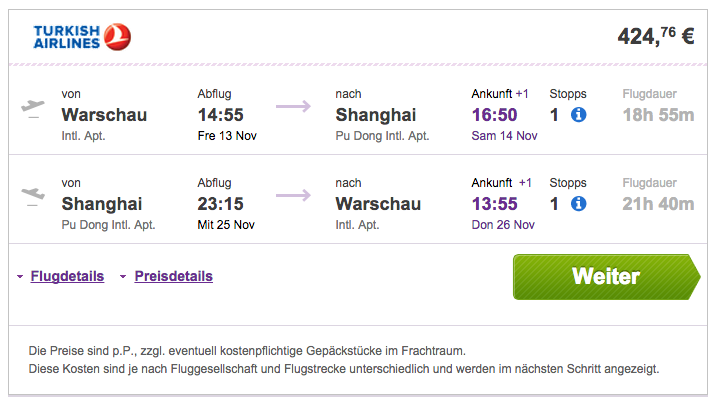Expand the Preisdetails section

pos(174,276)
